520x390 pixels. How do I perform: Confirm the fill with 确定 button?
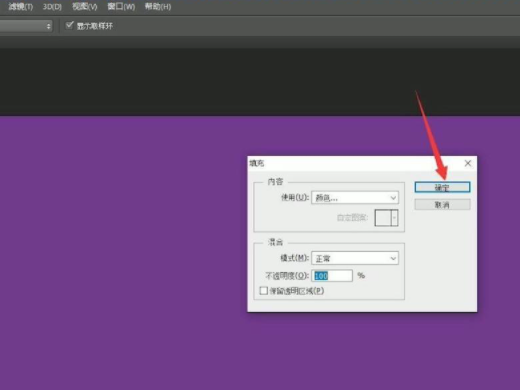(x=442, y=187)
